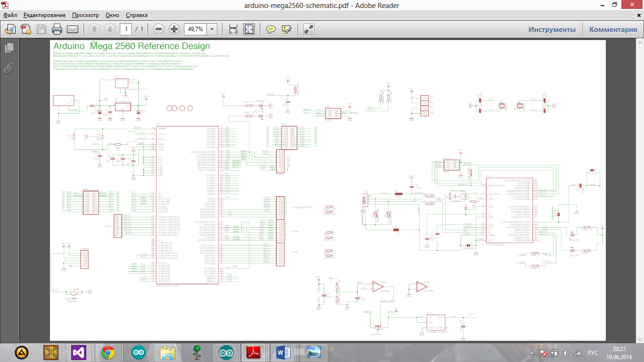Open Google Chrome from the taskbar
644x362 pixels.
coord(108,352)
